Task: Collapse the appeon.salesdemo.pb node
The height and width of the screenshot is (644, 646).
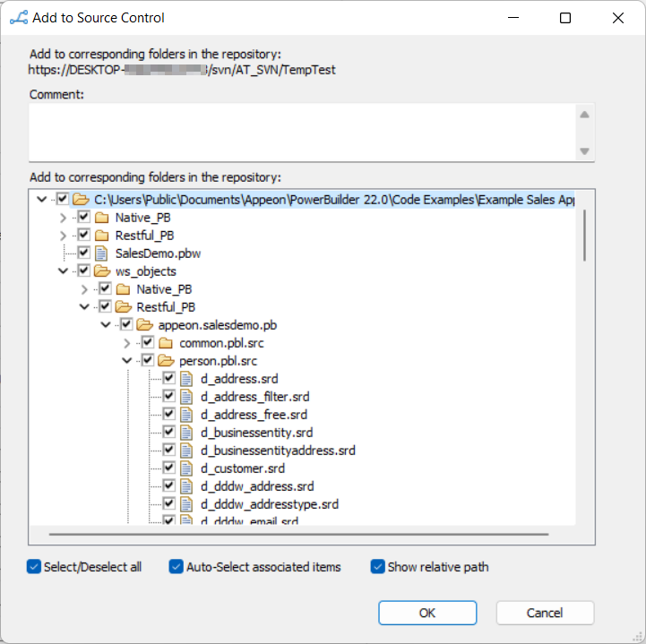Action: tap(106, 325)
